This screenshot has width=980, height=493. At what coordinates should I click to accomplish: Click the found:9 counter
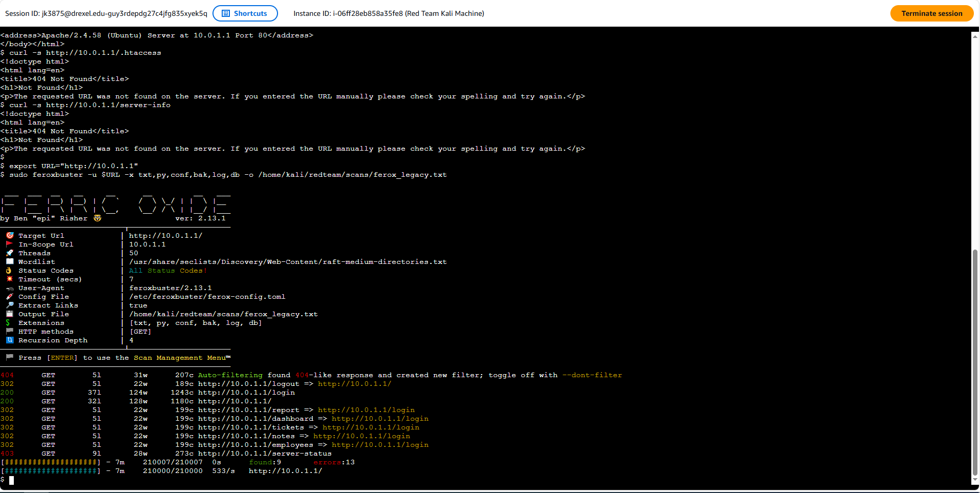265,462
